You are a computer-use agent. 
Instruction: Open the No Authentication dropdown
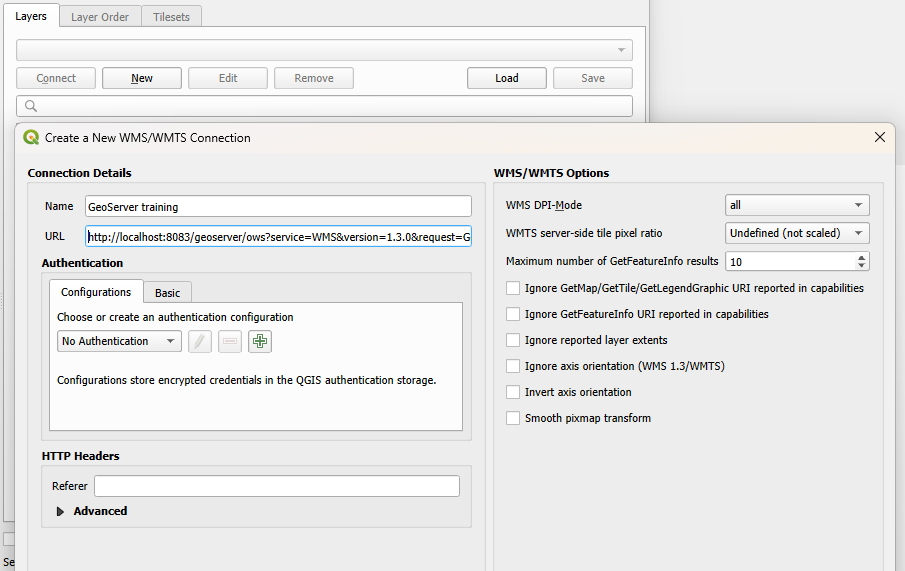[119, 341]
